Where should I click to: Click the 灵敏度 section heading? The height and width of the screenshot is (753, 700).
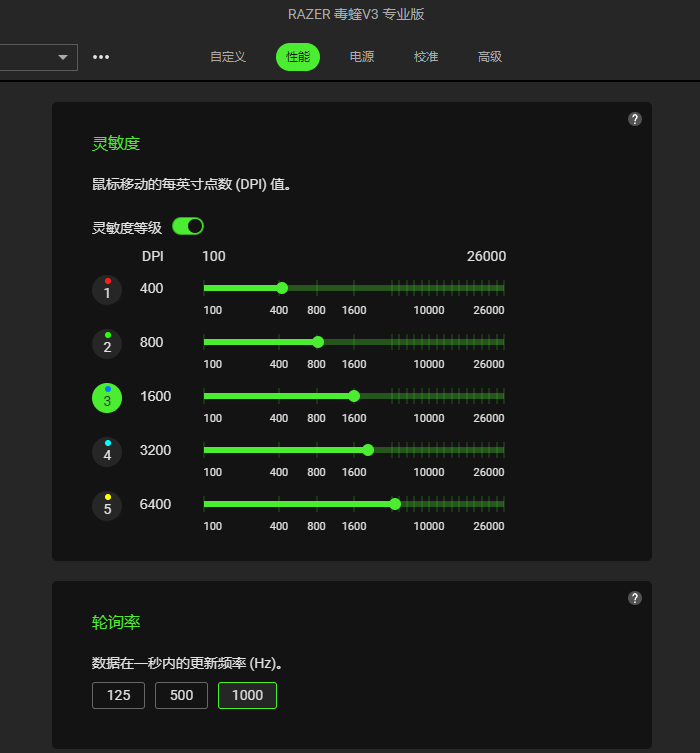point(116,144)
